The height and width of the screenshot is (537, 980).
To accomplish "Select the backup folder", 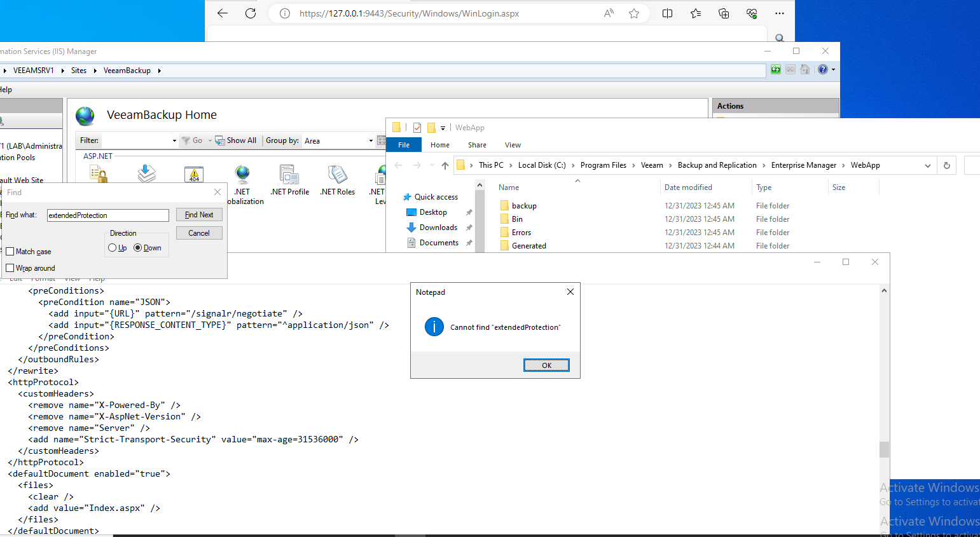I will click(x=524, y=206).
